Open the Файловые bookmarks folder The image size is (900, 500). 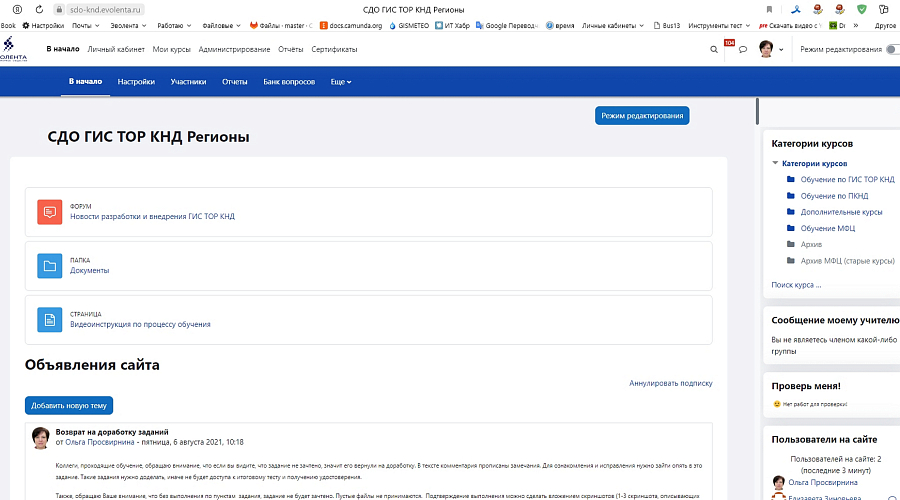(222, 25)
